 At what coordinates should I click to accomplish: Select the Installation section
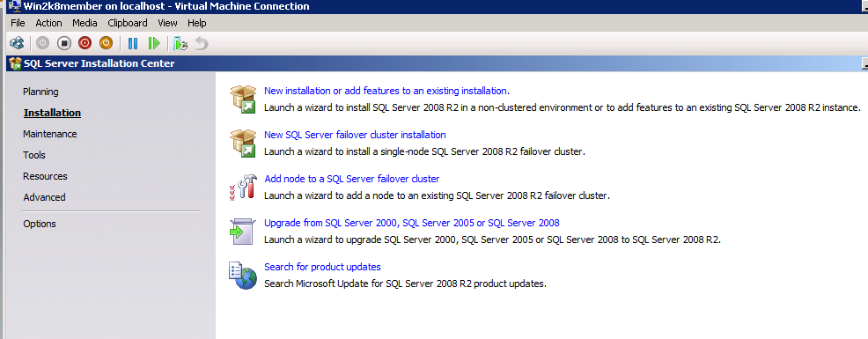click(52, 113)
